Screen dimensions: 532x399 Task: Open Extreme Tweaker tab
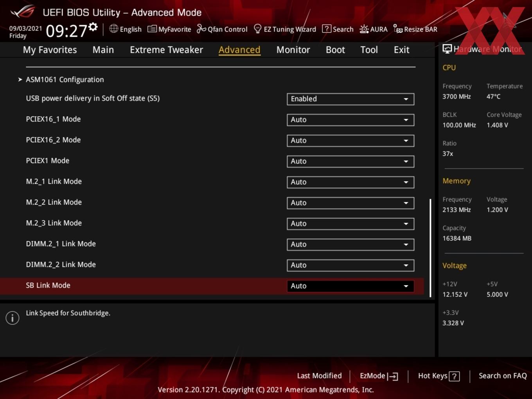tap(166, 50)
